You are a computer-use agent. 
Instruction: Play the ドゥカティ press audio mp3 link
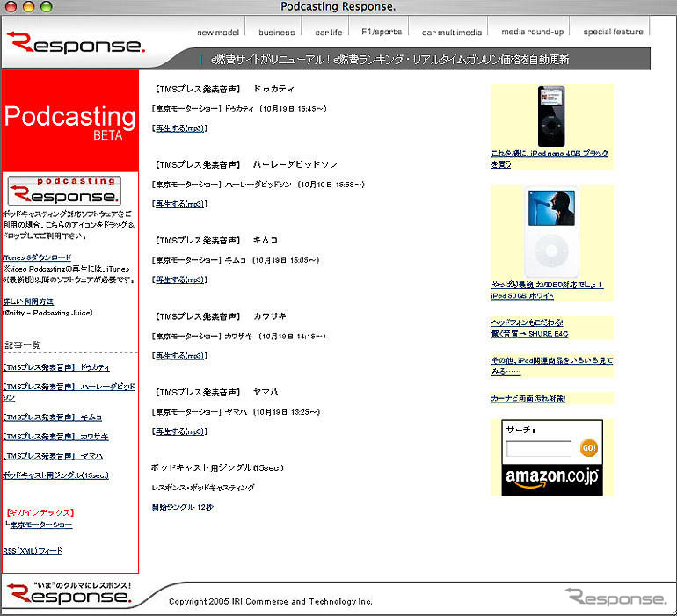180,128
